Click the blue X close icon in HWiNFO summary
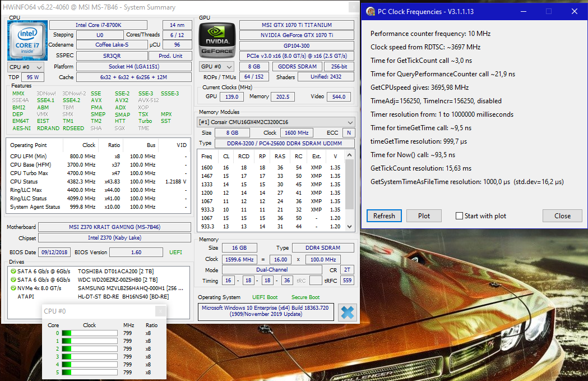 tap(347, 313)
